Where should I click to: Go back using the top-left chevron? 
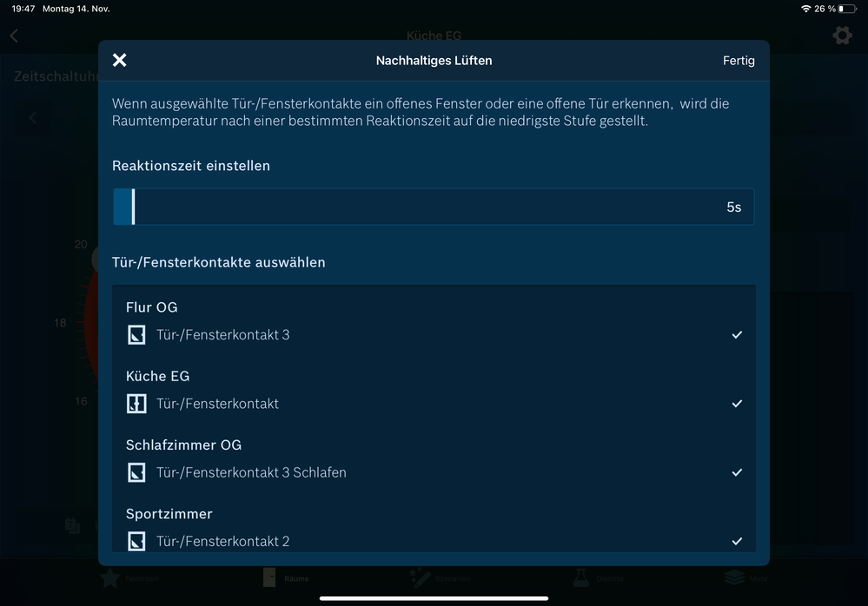click(14, 36)
